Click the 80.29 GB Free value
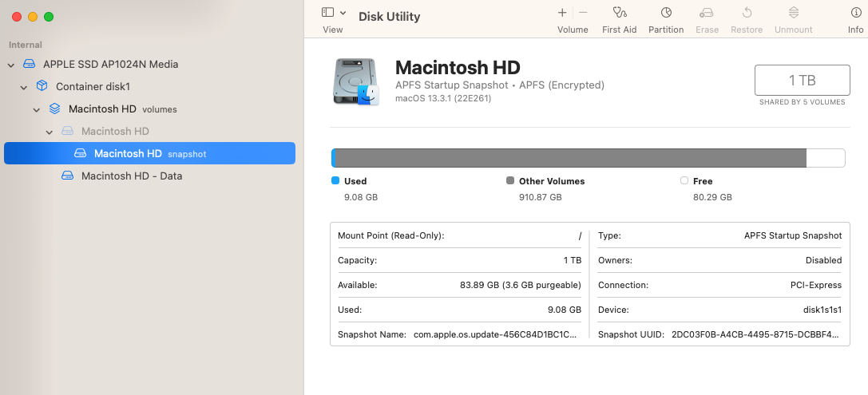This screenshot has width=868, height=395. coord(712,197)
